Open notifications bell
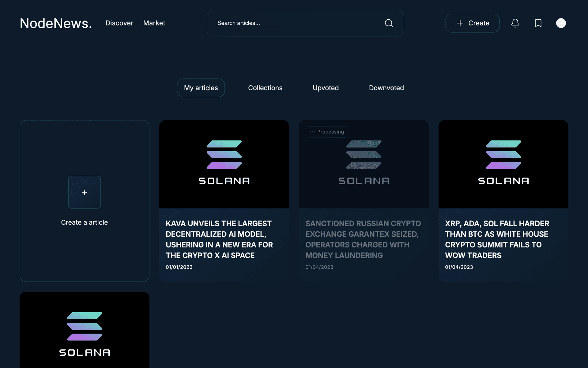Screen dimensions: 588x368 [515, 23]
